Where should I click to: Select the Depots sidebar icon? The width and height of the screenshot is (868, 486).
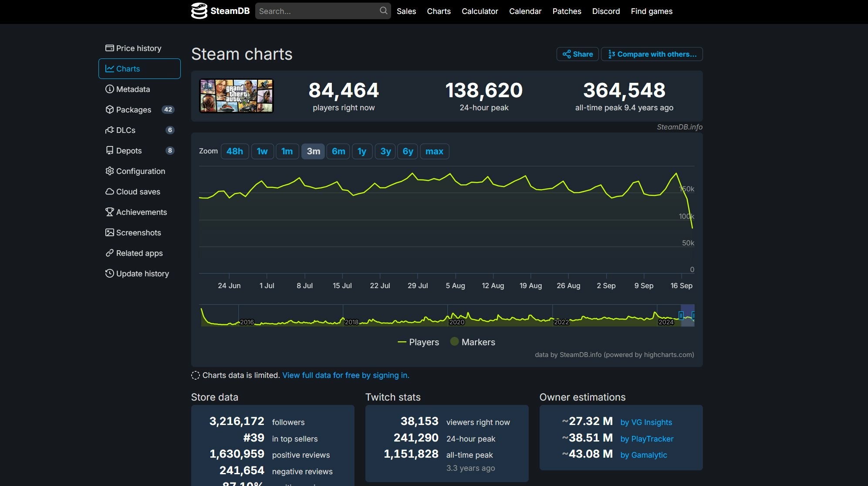coord(109,150)
